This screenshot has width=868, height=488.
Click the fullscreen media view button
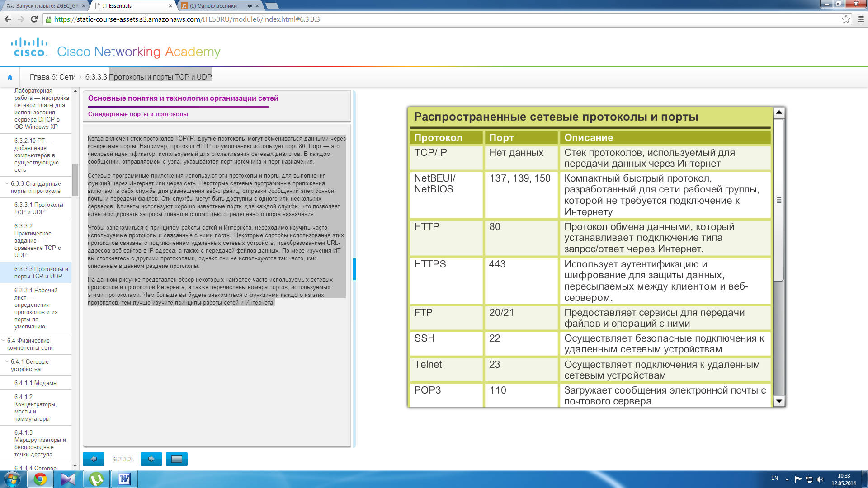pos(177,459)
